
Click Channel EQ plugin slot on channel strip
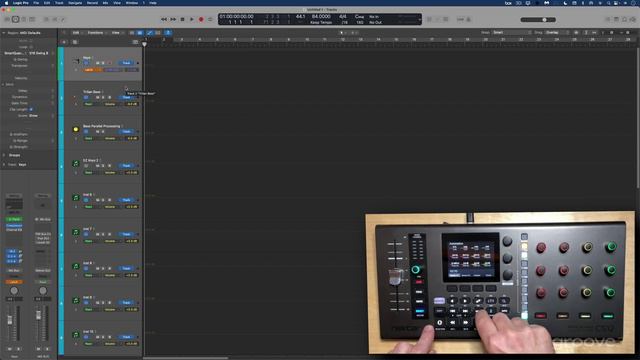tap(14, 230)
